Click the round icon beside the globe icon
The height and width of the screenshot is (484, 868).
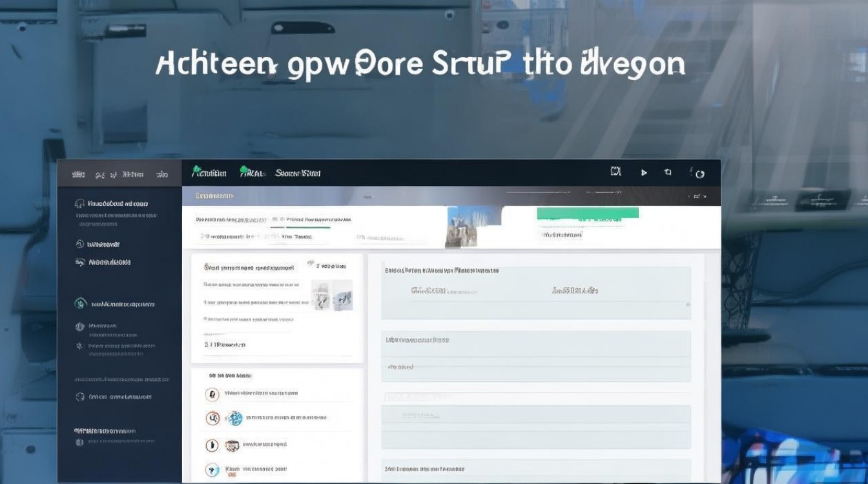(x=212, y=418)
